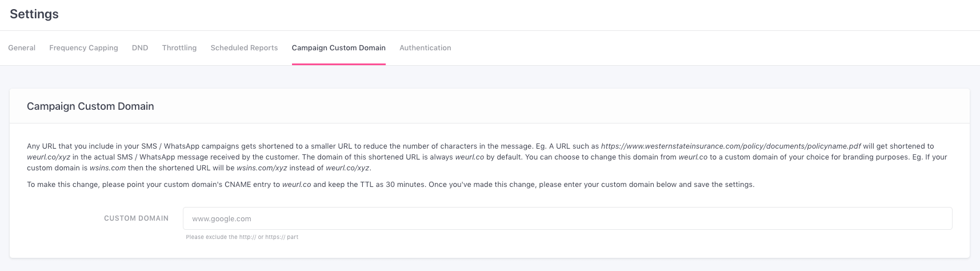
Task: Click the CUSTOM DOMAIN field label
Action: [136, 218]
